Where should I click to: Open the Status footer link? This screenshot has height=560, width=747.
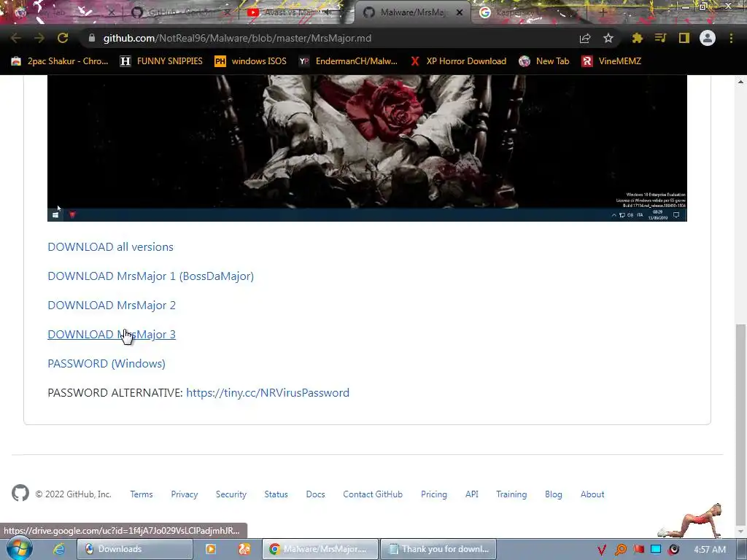point(276,494)
